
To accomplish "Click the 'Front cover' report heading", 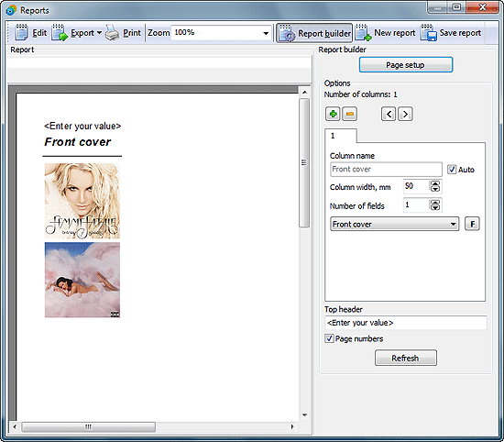I will (x=78, y=142).
